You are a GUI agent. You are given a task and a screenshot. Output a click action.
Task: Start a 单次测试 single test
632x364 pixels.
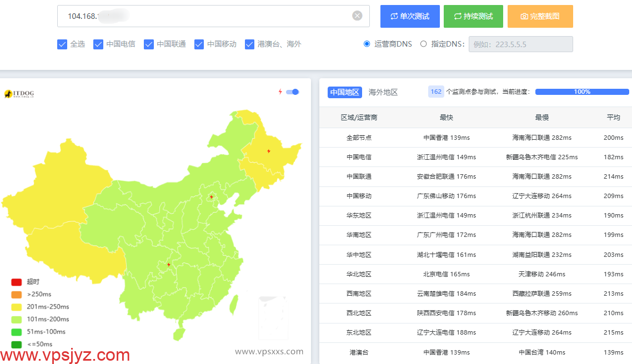tap(410, 17)
